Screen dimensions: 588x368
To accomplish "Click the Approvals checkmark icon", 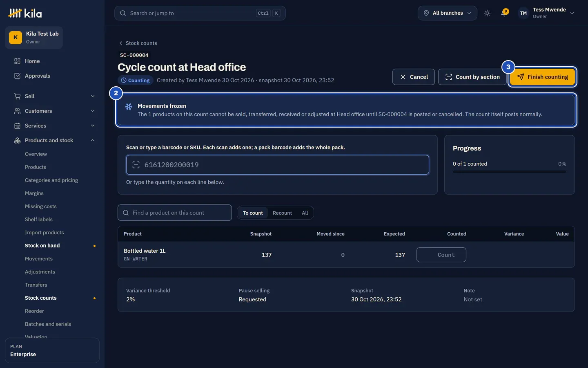I will [x=17, y=76].
